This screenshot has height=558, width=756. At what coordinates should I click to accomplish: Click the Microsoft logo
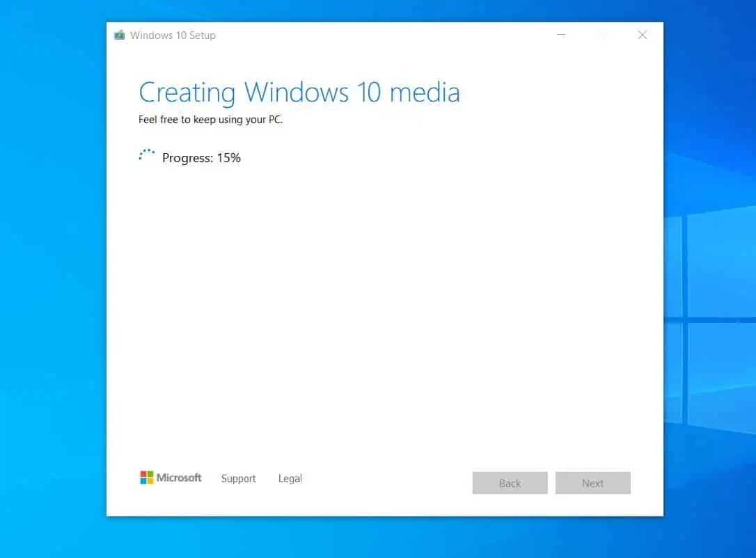[171, 477]
